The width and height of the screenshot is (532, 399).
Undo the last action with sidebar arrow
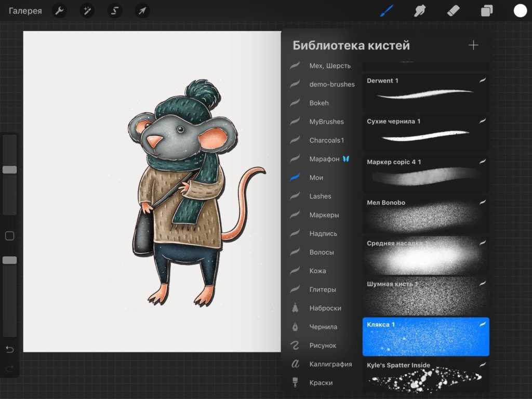click(9, 349)
